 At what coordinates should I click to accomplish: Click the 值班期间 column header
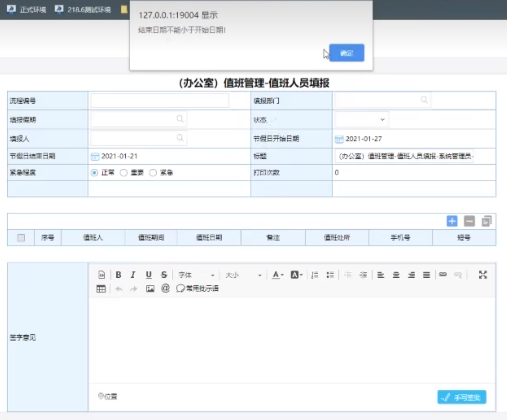point(151,238)
